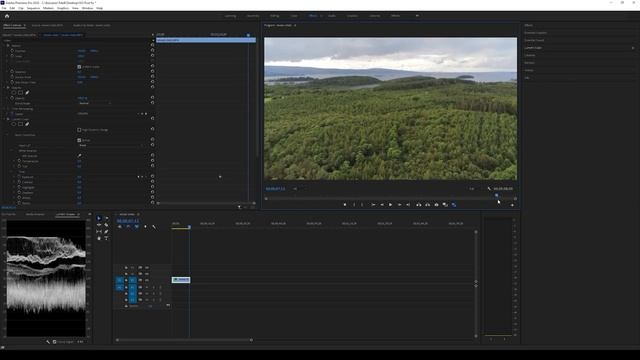Play the sequence in Program Monitor
Screen dimensions: 640x360
391,204
